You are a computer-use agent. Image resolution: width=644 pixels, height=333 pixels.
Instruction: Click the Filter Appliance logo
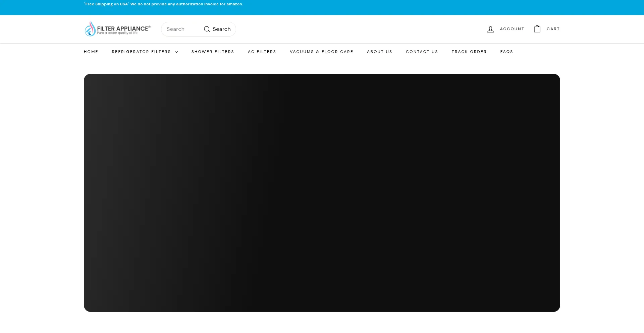tap(117, 29)
